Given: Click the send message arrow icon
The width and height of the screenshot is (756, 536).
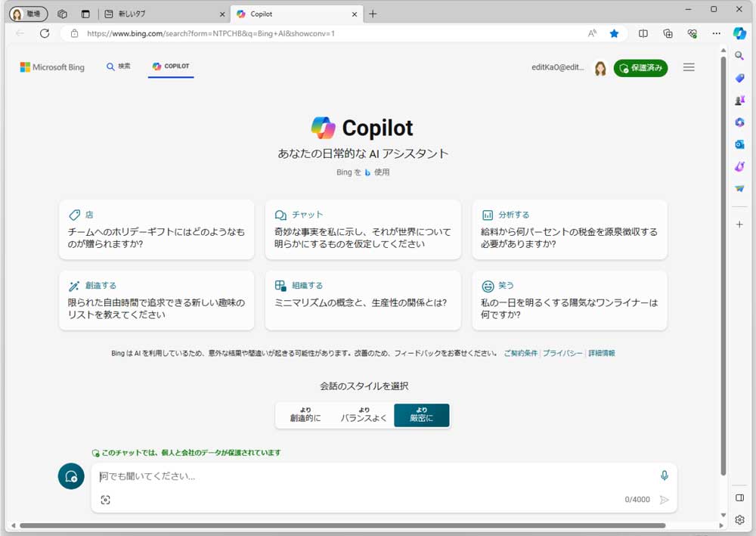Looking at the screenshot, I should pyautogui.click(x=665, y=500).
